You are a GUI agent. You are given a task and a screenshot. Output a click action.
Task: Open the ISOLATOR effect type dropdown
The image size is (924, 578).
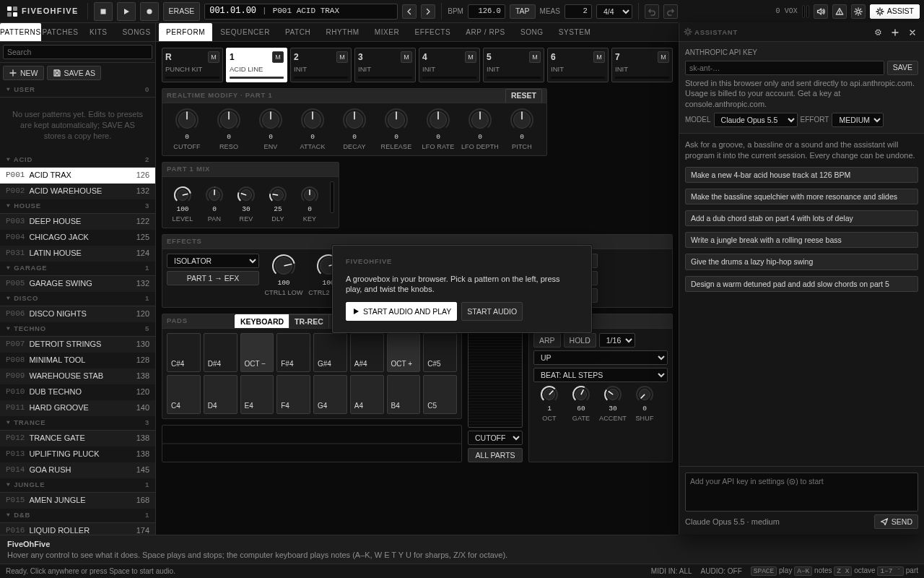(213, 261)
